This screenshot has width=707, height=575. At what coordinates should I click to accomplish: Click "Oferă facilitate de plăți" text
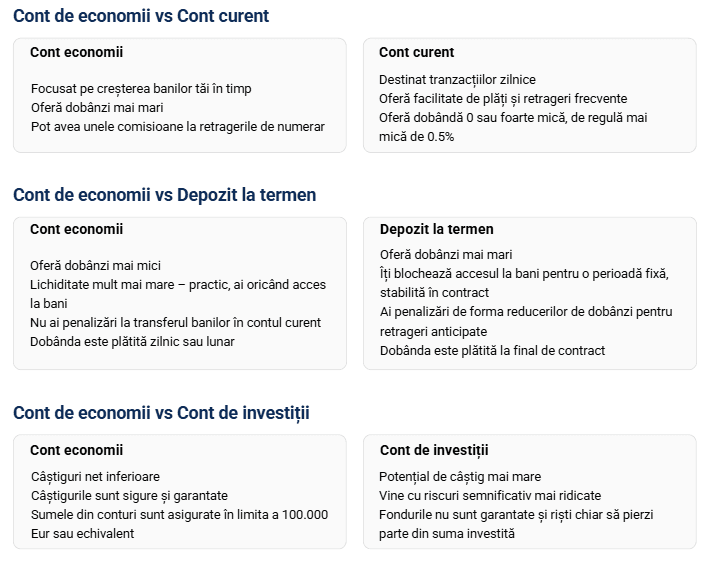[503, 98]
